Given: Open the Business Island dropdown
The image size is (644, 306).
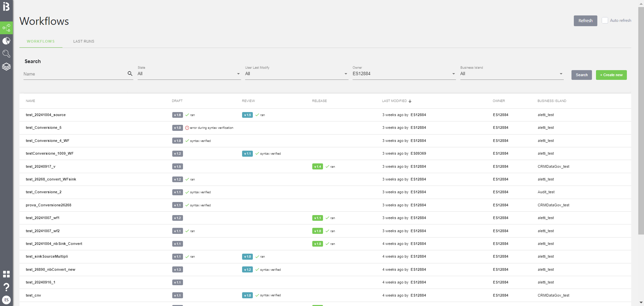Looking at the screenshot, I should point(561,74).
